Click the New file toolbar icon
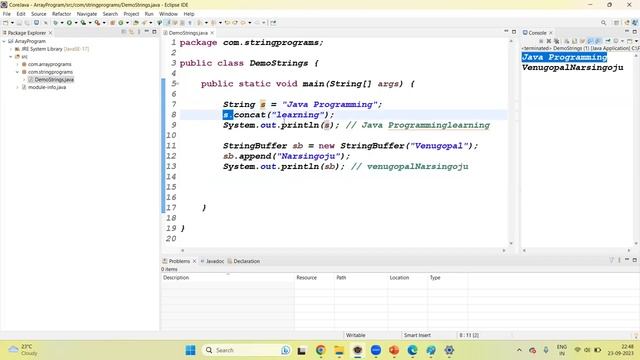 tap(5, 23)
